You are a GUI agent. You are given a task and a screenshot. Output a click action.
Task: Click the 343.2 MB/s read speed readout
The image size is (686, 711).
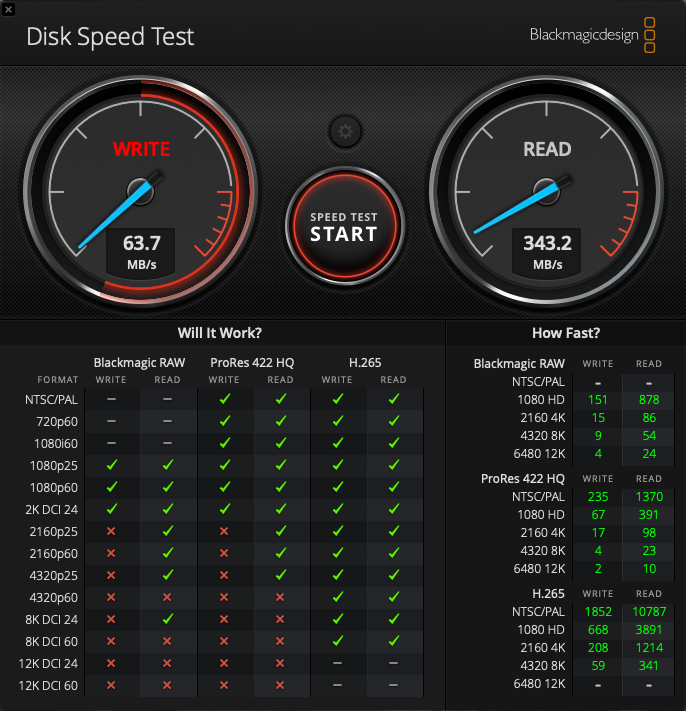tap(547, 252)
